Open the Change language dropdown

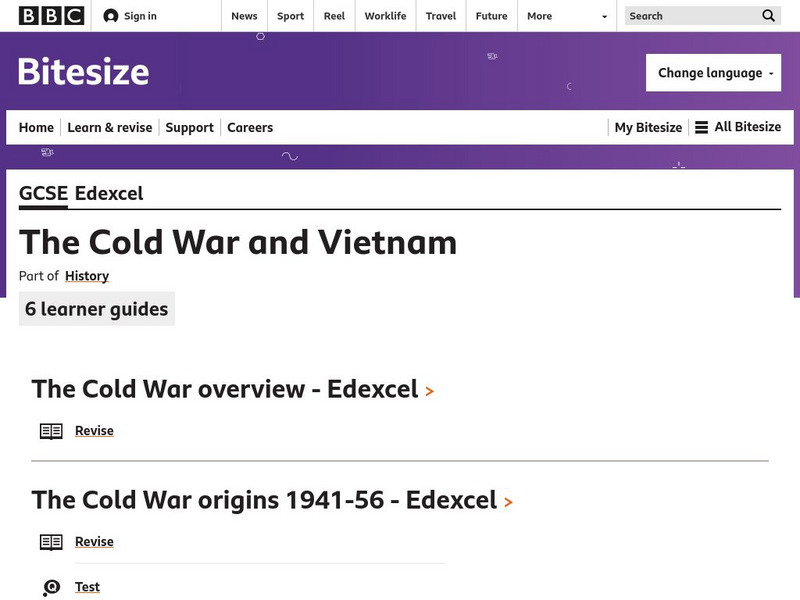coord(714,72)
